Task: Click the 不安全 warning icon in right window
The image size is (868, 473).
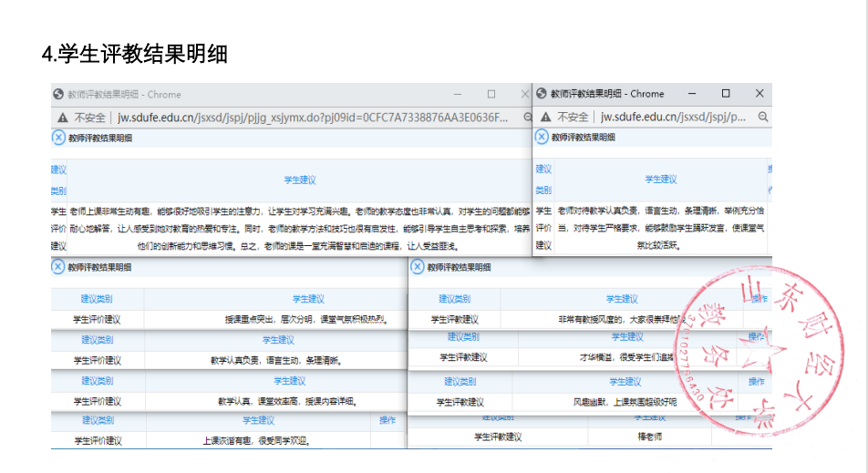Action: click(545, 117)
